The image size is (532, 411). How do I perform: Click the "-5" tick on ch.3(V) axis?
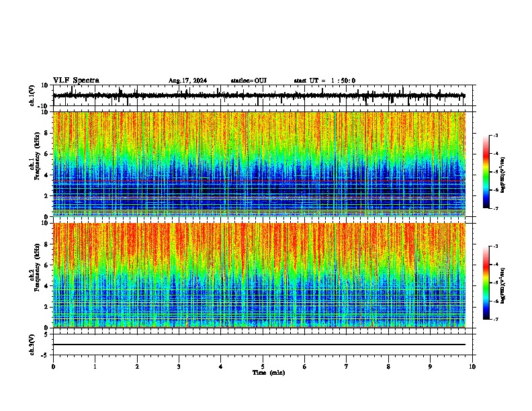pyautogui.click(x=46, y=355)
